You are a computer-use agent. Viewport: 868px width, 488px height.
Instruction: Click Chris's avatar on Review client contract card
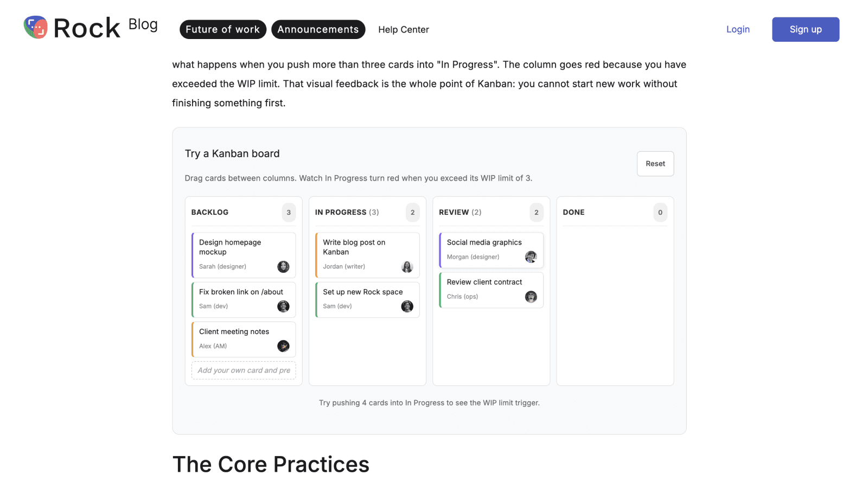(531, 297)
